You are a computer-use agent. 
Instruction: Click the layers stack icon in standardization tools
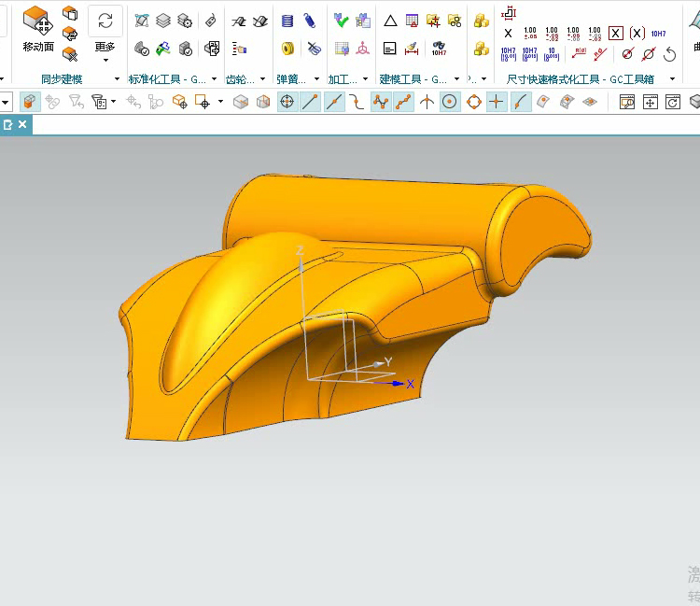(x=163, y=21)
